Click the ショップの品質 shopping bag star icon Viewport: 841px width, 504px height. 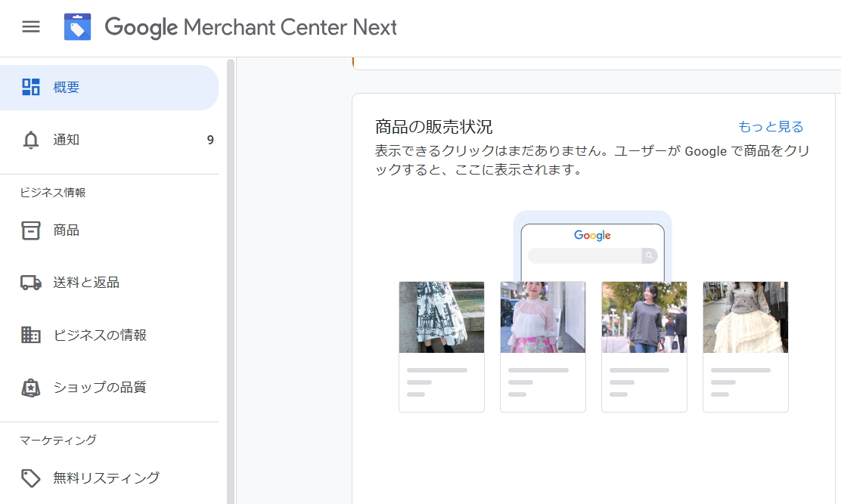pos(31,388)
